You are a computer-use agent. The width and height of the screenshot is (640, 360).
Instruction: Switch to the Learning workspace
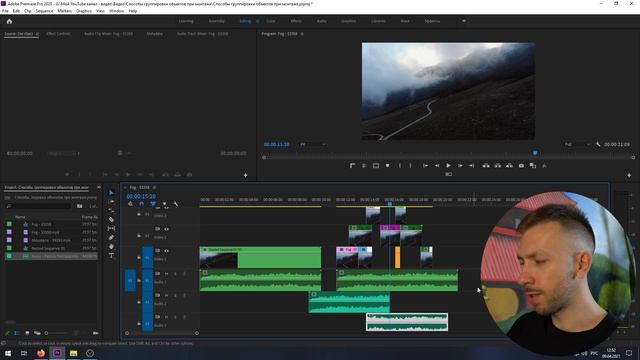tap(186, 21)
